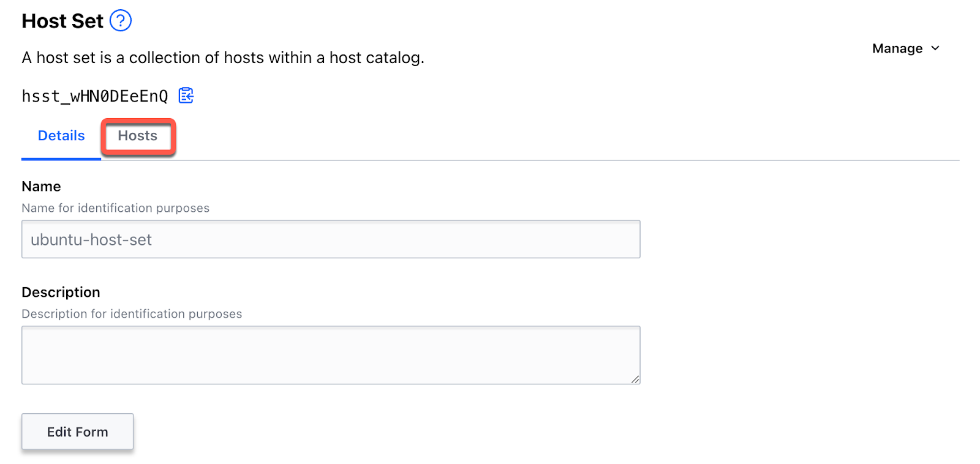Image resolution: width=980 pixels, height=464 pixels.
Task: Select the Details tab
Action: coord(61,135)
